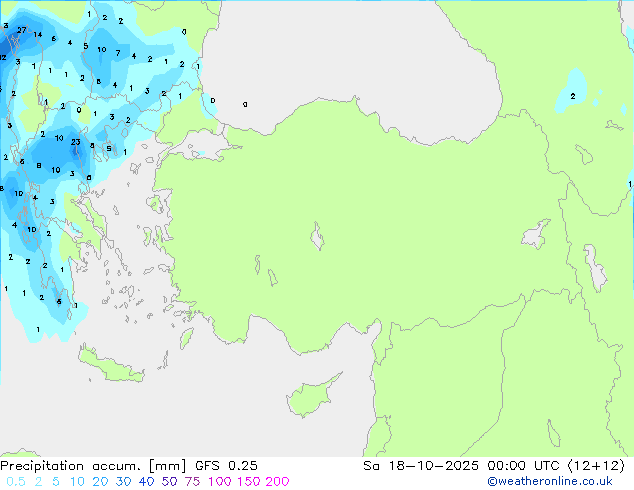Select the 100 legend value
Screen dimensions: 634x490
[219, 482]
